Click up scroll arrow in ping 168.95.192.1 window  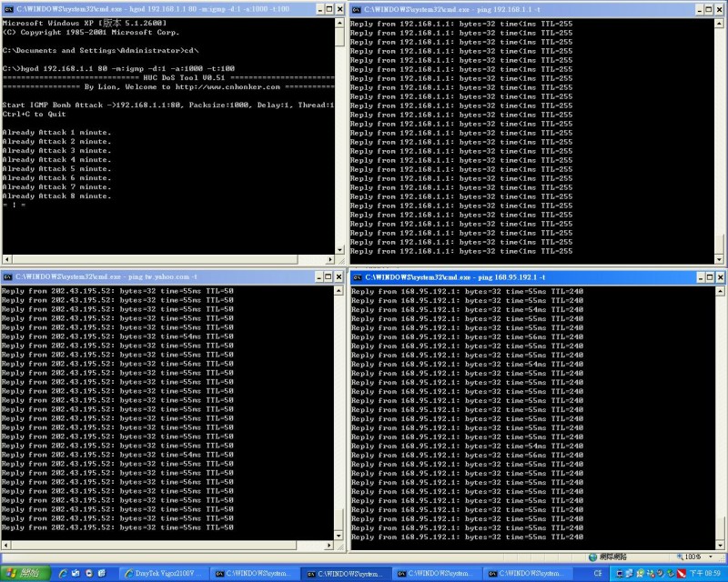point(720,291)
